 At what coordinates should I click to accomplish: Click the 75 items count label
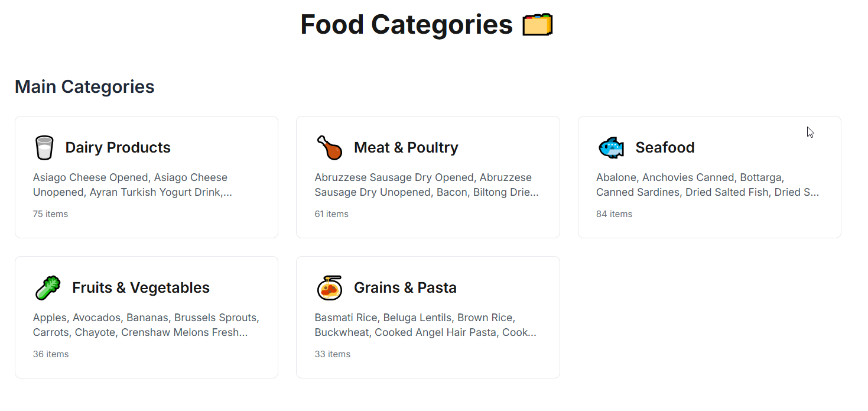[50, 214]
